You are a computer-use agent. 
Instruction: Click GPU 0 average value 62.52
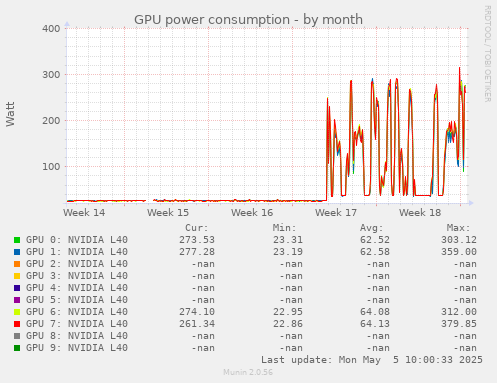[x=375, y=240]
